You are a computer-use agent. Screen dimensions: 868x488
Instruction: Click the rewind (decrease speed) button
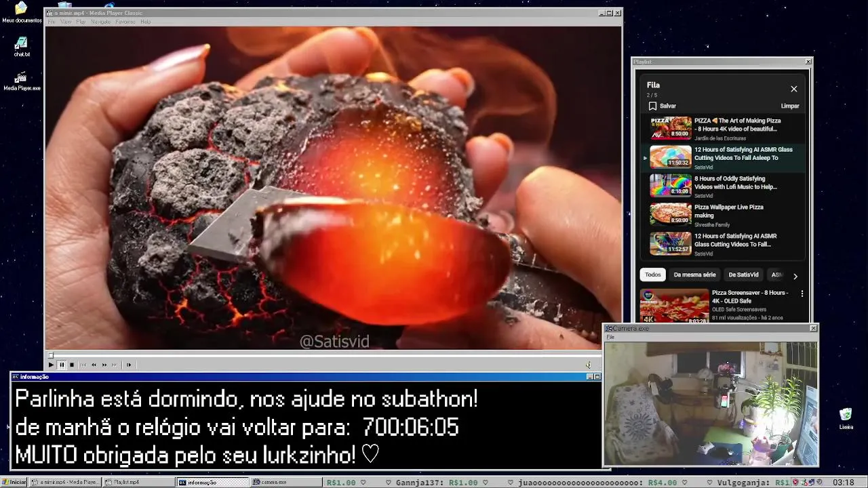94,365
